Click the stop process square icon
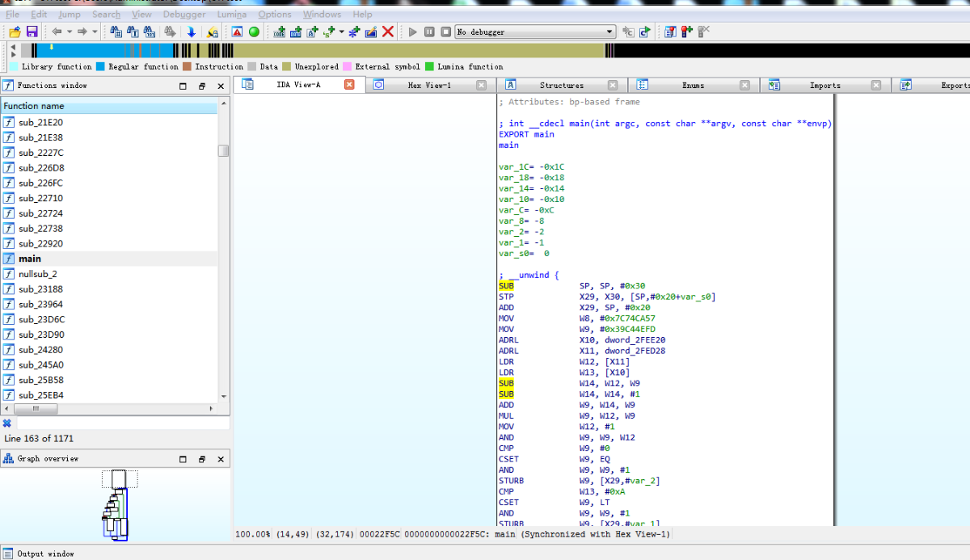Viewport: 970px width, 560px height. (x=445, y=32)
